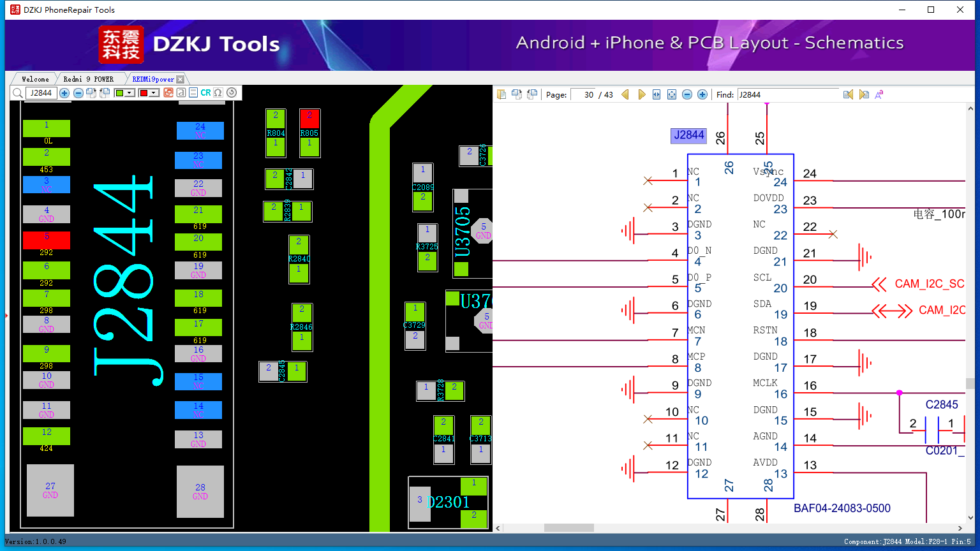Click the schematic page number field
Screen dimensions: 980x551
point(583,94)
